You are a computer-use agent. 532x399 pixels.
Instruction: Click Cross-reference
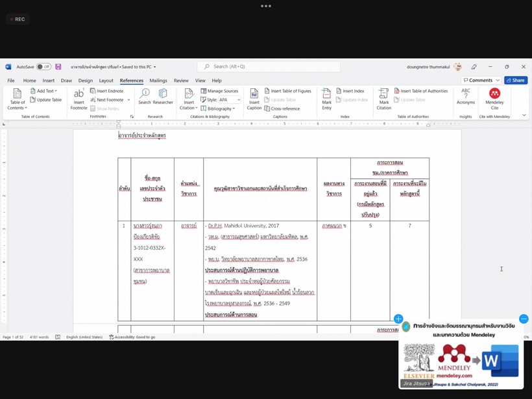(x=282, y=108)
